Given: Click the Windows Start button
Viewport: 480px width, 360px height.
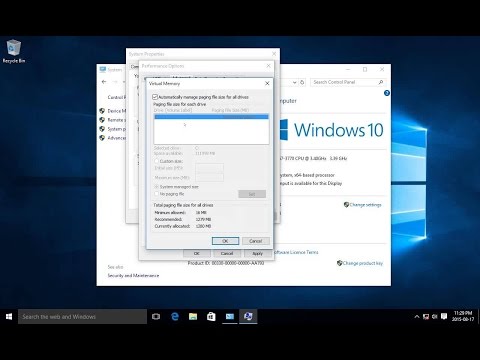Looking at the screenshot, I should 9,316.
